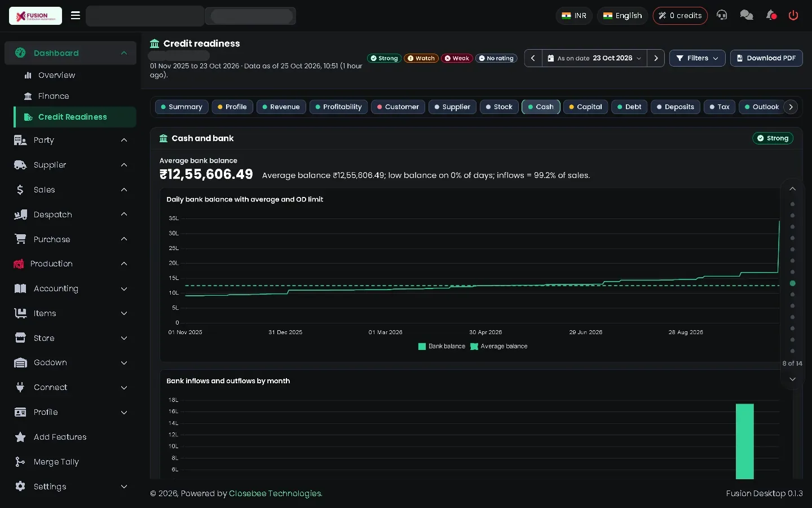Switch to the Debt tab
This screenshot has height=508, width=812.
coord(629,107)
